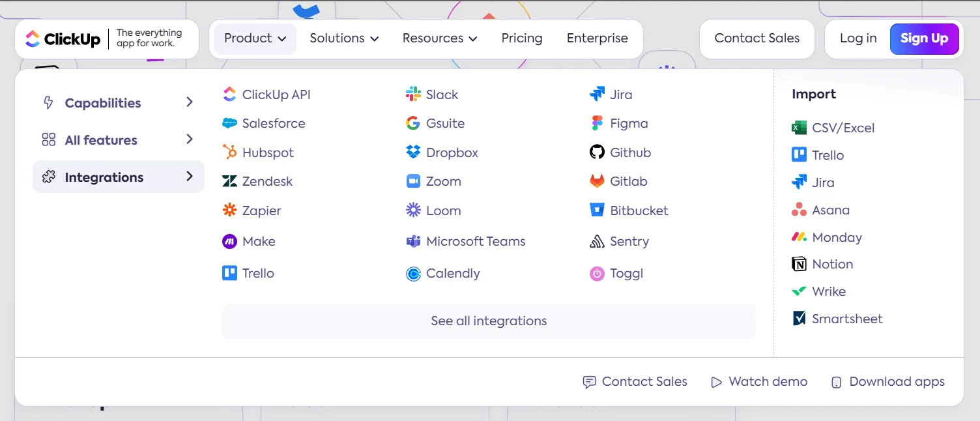Click the Smartsheet import label

point(847,319)
